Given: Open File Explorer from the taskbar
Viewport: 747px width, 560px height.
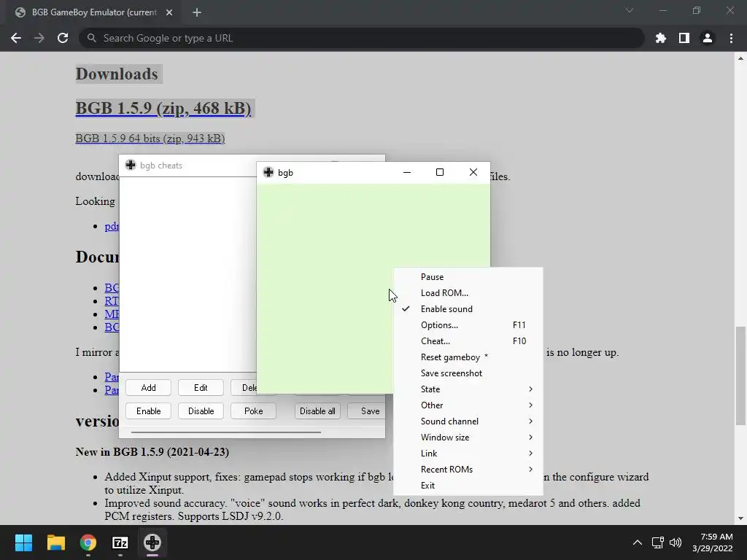Looking at the screenshot, I should point(55,542).
